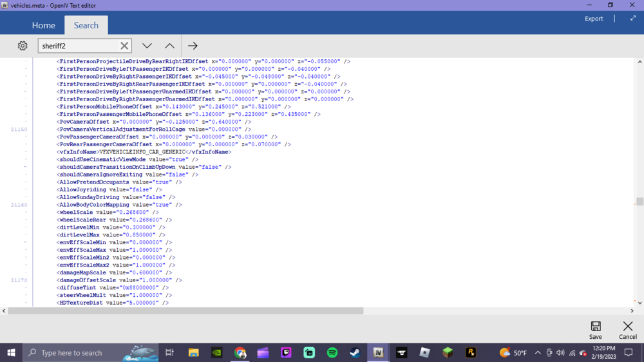Open the notification center icon
Image resolution: width=644 pixels, height=362 pixels.
tap(629, 352)
